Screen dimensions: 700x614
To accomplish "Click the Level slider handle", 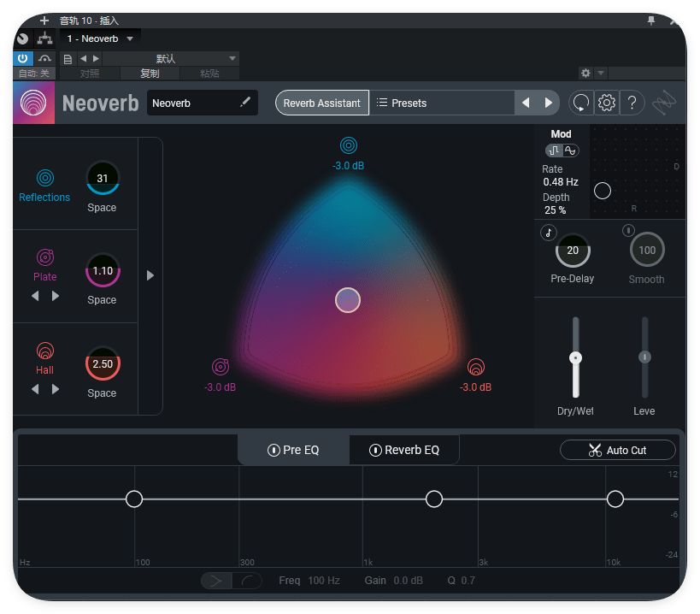I will [x=644, y=357].
